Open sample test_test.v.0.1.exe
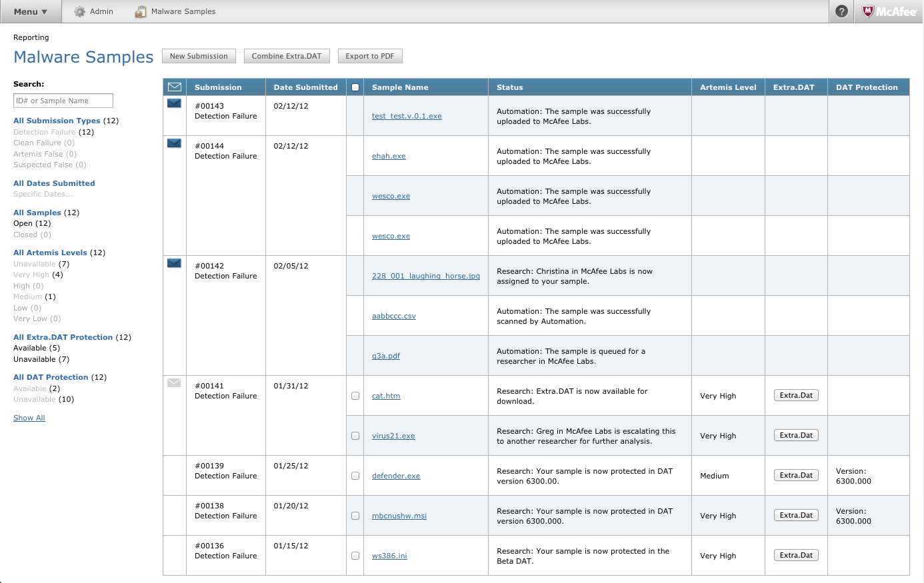The image size is (924, 583). click(407, 116)
